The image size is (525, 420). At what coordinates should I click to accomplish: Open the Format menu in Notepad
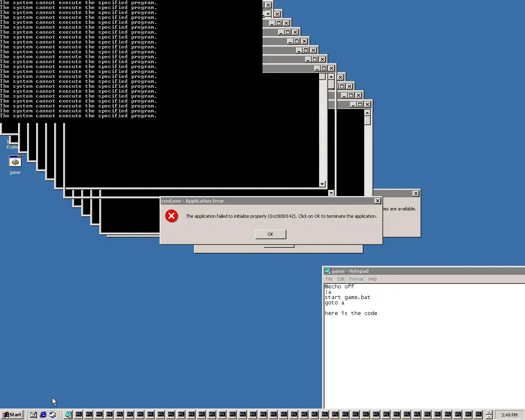356,279
